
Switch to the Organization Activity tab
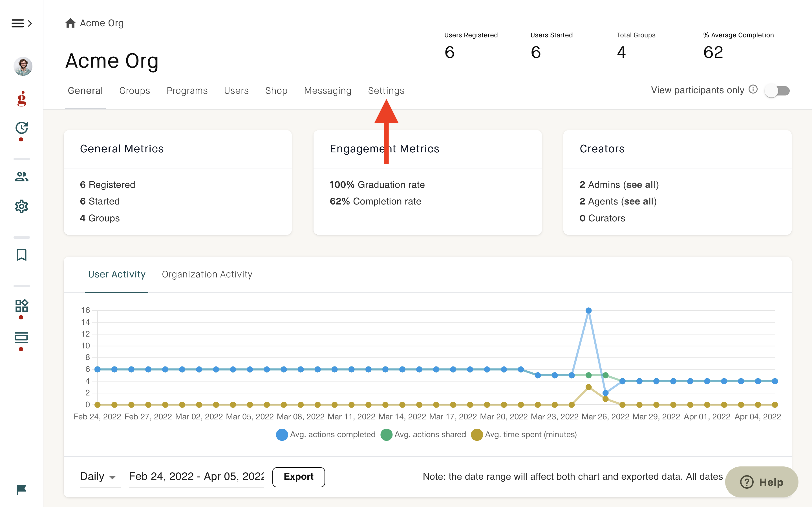click(207, 274)
